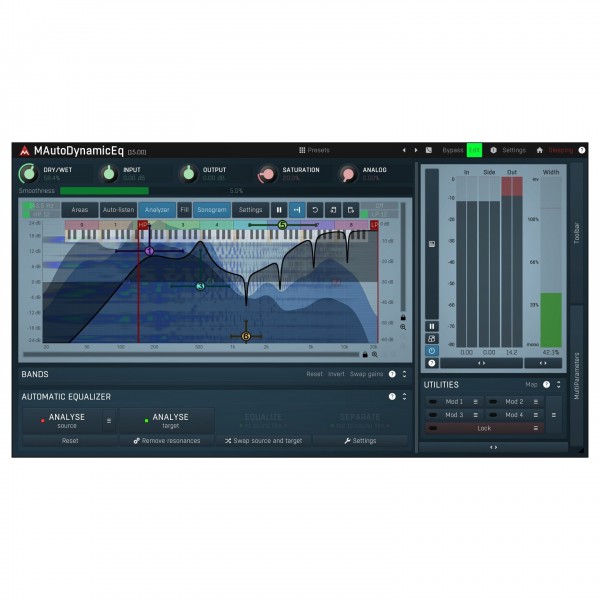Open the Lock row menu icon
The height and width of the screenshot is (600, 600).
click(x=536, y=428)
